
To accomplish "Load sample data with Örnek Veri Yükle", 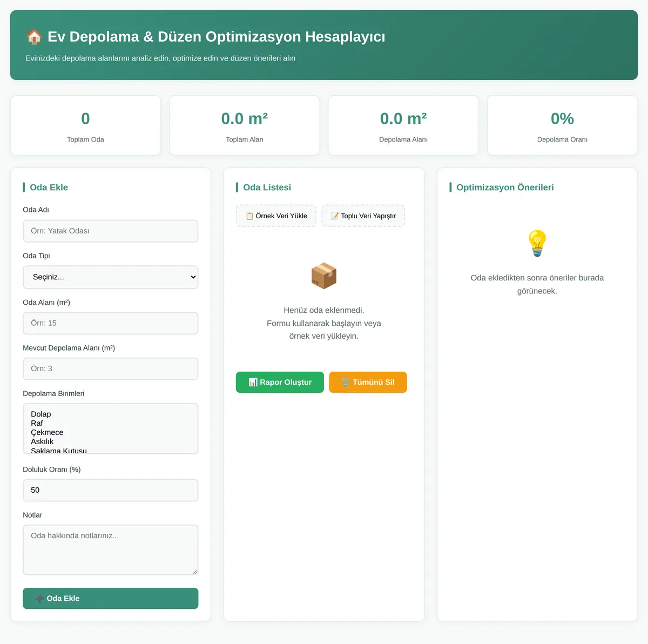I will coord(276,216).
